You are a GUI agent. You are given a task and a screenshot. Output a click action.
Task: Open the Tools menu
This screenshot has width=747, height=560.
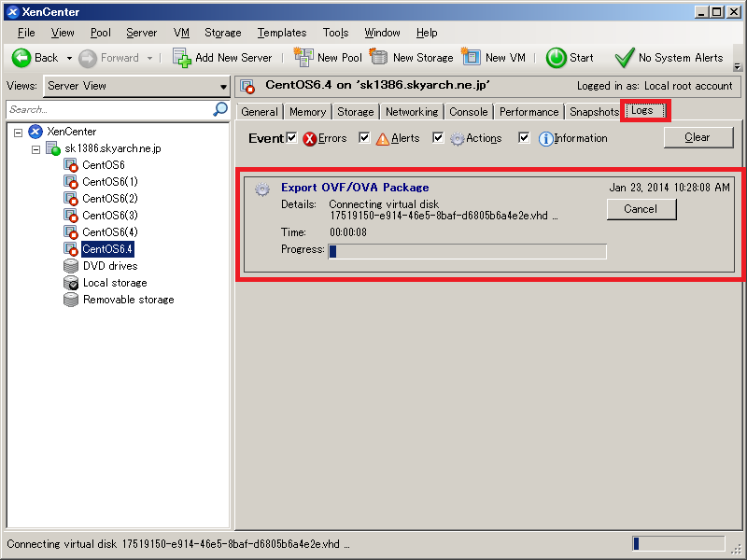pos(336,33)
